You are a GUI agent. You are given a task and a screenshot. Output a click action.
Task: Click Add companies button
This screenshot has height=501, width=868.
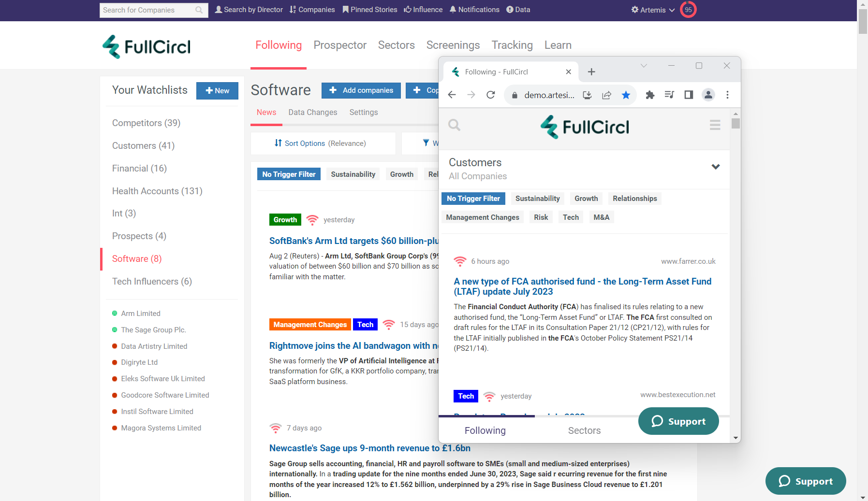361,90
